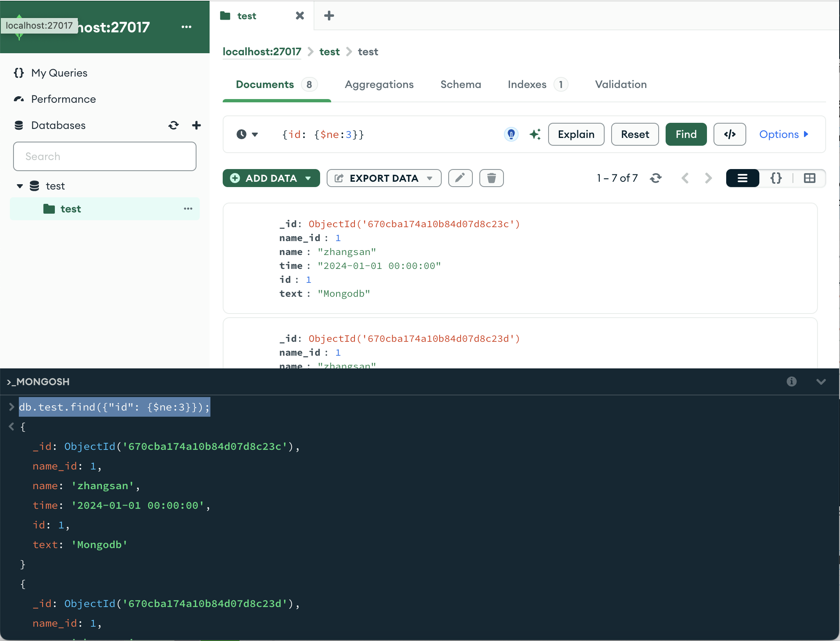Click the AI sparkle generate query icon
Viewport: 840px width, 641px height.
(535, 134)
